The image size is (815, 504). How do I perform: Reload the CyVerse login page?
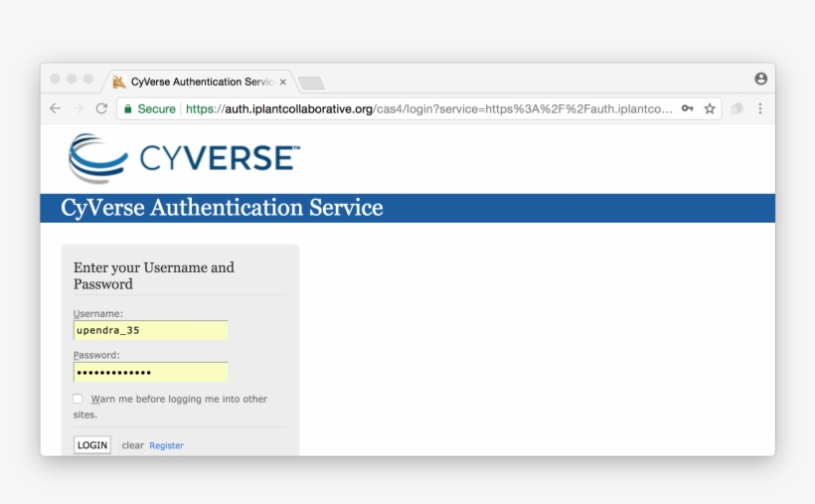[x=101, y=108]
